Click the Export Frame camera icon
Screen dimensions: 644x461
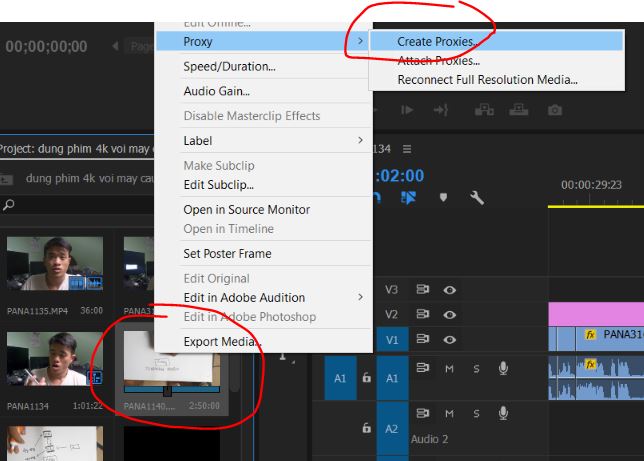[x=554, y=109]
